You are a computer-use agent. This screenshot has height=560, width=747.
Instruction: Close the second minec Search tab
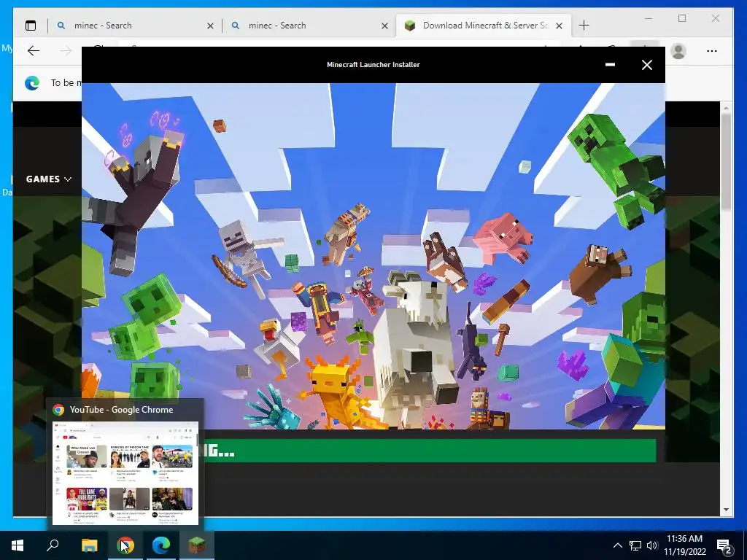pyautogui.click(x=385, y=26)
